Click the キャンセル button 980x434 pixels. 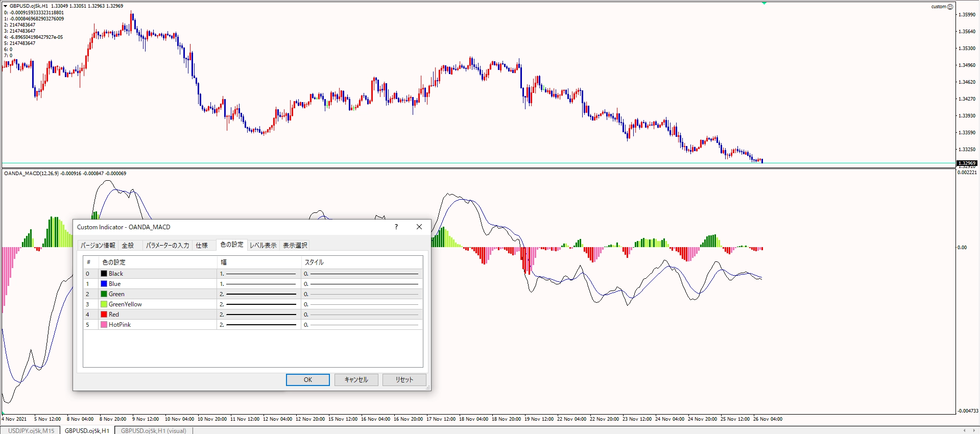(x=356, y=380)
